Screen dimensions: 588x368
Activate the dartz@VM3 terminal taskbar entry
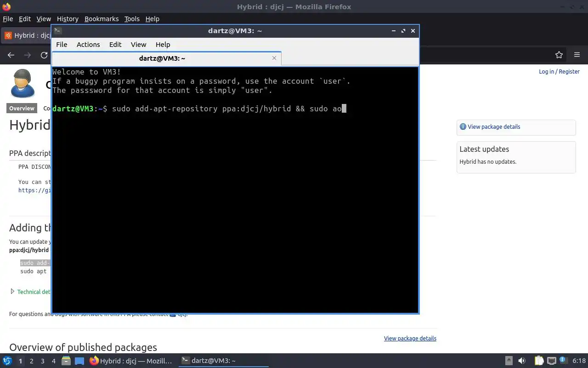click(x=223, y=361)
